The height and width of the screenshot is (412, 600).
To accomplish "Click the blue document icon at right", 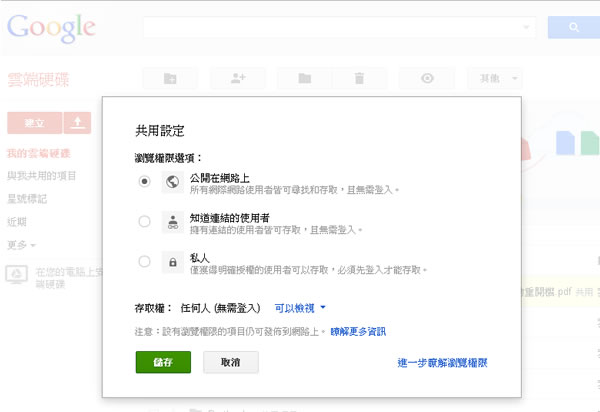I will (565, 143).
